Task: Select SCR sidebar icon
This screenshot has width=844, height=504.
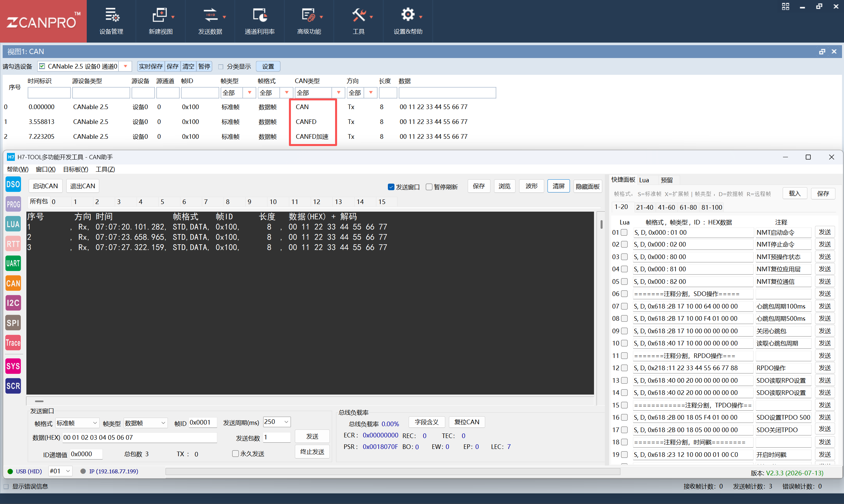Action: pyautogui.click(x=13, y=386)
